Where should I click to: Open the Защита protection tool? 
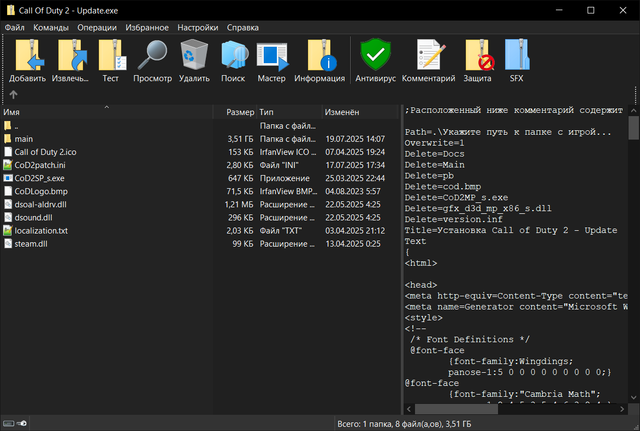tap(479, 55)
